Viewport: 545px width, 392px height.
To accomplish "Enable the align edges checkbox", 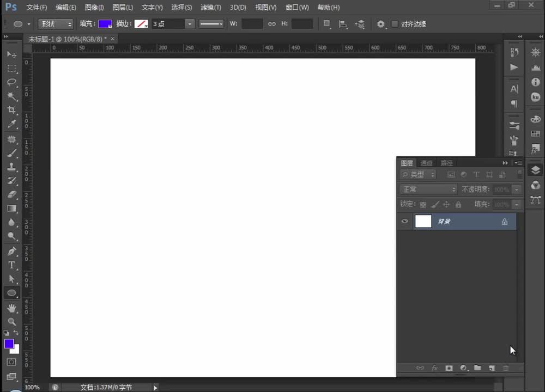I will (x=395, y=24).
